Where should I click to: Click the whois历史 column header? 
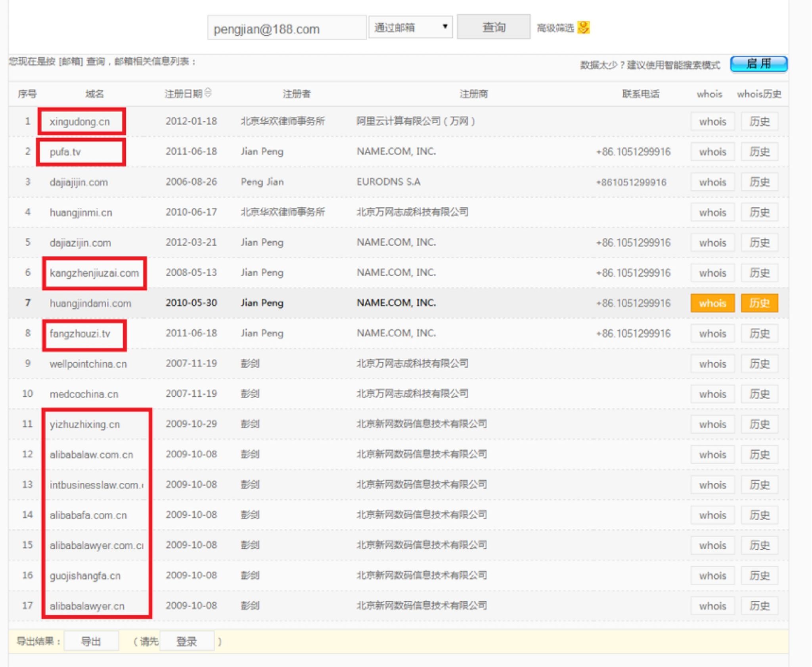(759, 94)
